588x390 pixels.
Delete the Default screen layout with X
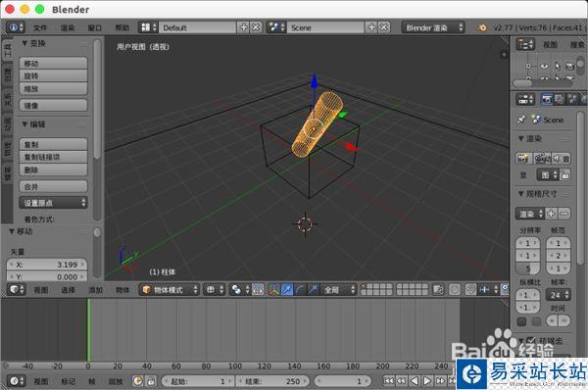tap(256, 27)
